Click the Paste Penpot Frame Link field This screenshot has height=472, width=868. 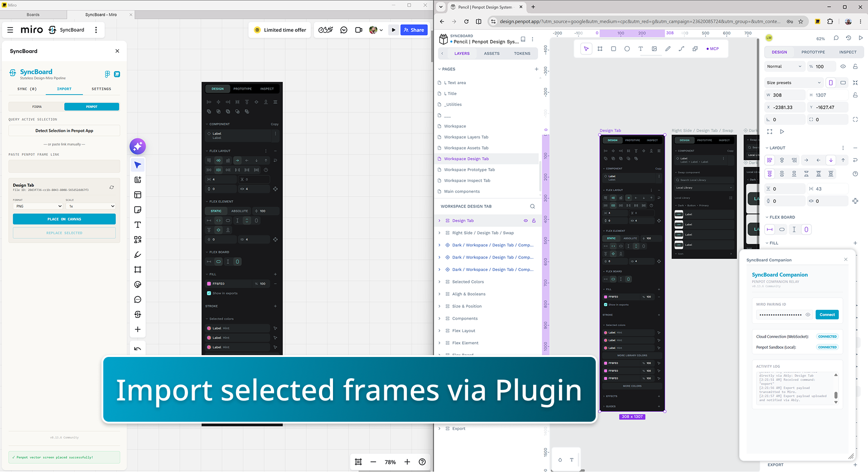click(64, 166)
